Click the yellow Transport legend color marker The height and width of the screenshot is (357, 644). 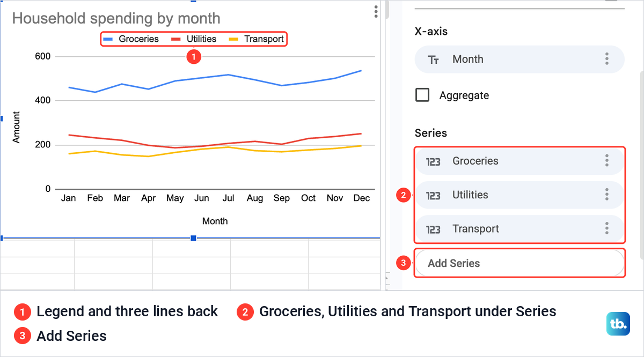(233, 39)
